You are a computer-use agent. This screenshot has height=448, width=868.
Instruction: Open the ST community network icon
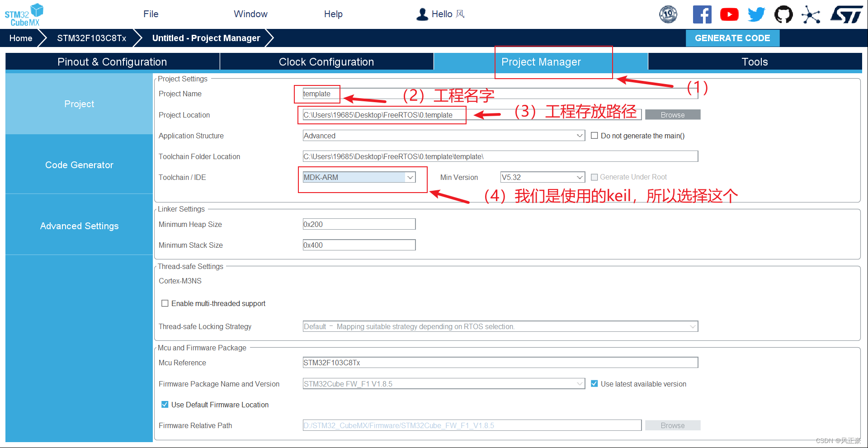(811, 14)
